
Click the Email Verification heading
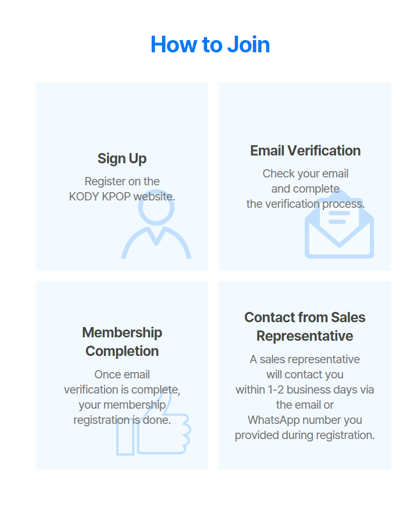[305, 151]
